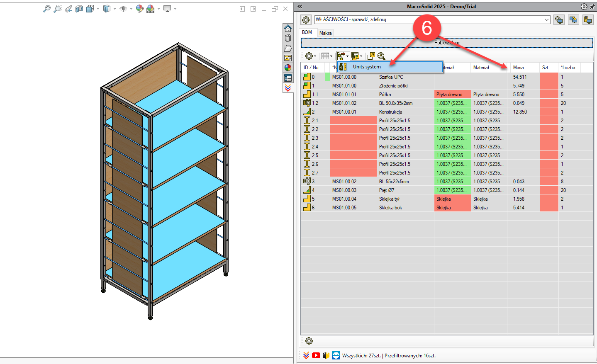
Task: Expand Display Style dropdown arrow
Action: tap(115, 9)
